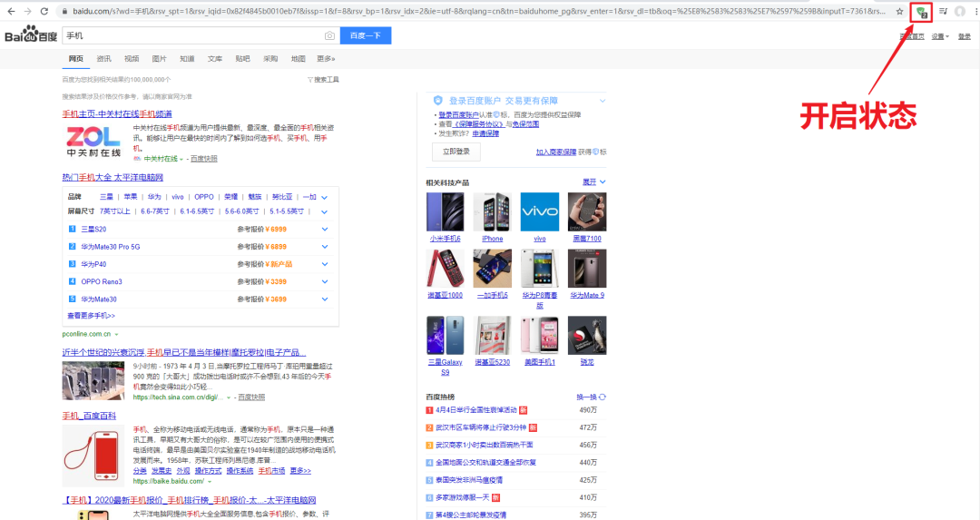Click the 登录 link at top right
The image size is (980, 520).
point(965,37)
